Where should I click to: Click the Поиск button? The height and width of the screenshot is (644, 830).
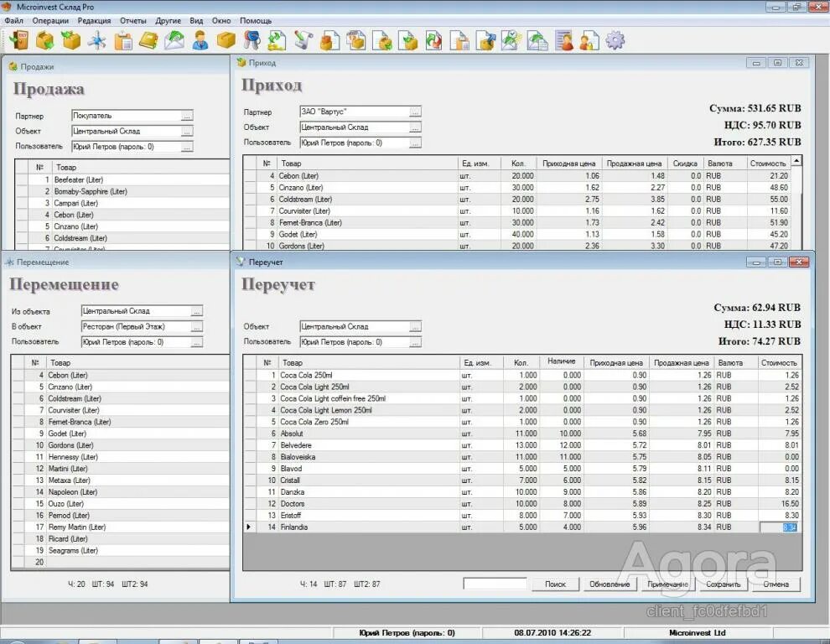click(x=555, y=584)
